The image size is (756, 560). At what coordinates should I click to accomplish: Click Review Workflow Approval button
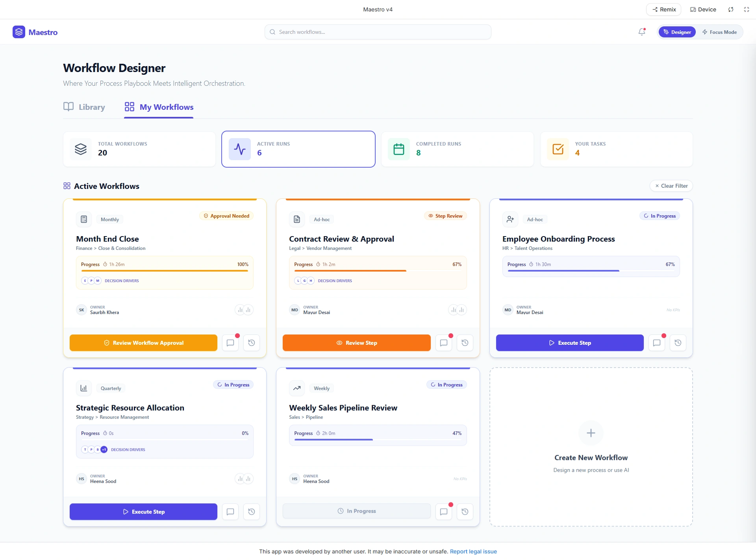144,343
